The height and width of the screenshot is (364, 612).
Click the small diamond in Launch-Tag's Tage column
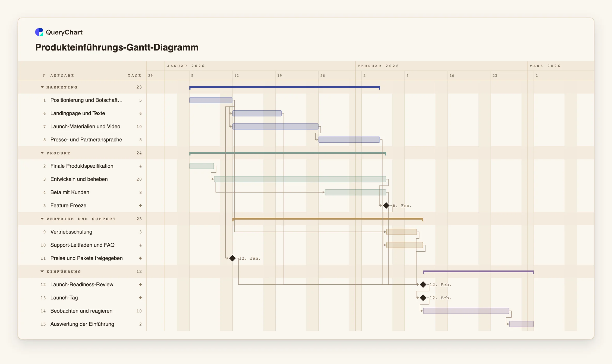(x=140, y=298)
